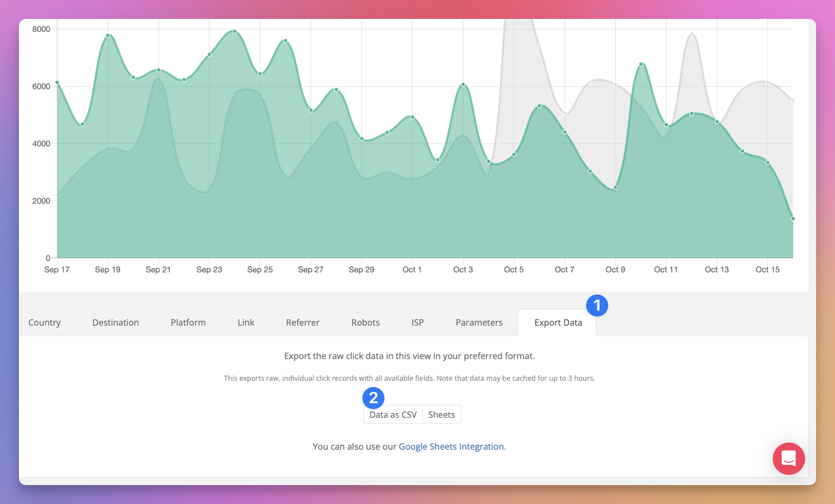The height and width of the screenshot is (504, 835).
Task: Open the Destination tab
Action: pyautogui.click(x=115, y=322)
